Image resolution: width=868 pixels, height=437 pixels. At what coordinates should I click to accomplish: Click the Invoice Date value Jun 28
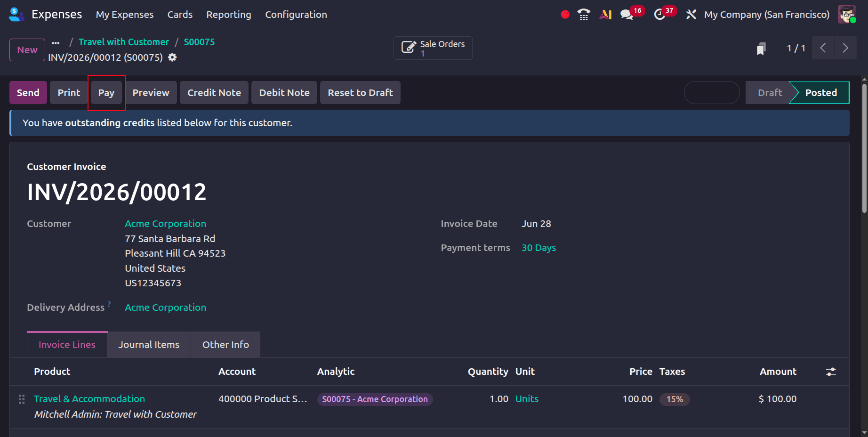(x=536, y=224)
